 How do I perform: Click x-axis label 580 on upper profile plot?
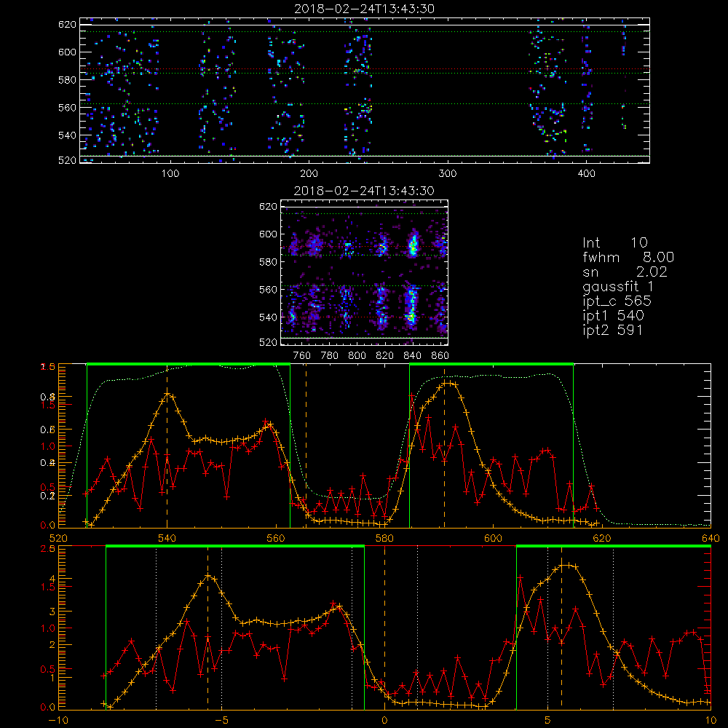(384, 538)
